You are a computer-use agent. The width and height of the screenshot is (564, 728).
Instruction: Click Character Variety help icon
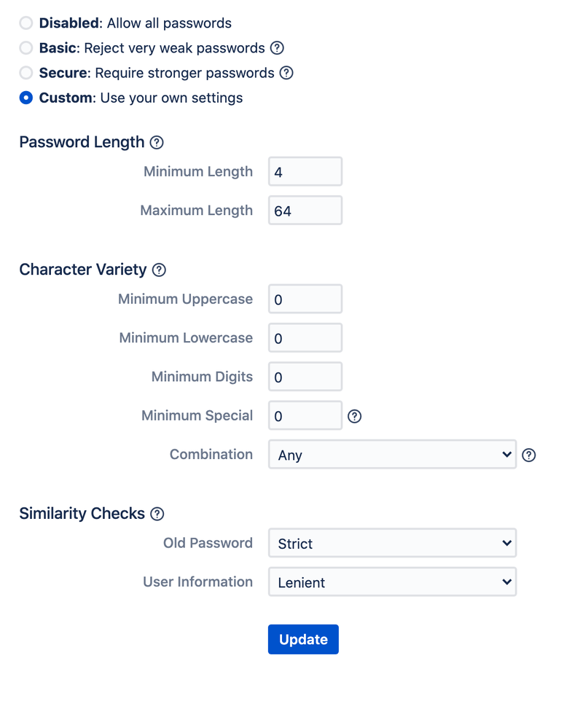[160, 270]
